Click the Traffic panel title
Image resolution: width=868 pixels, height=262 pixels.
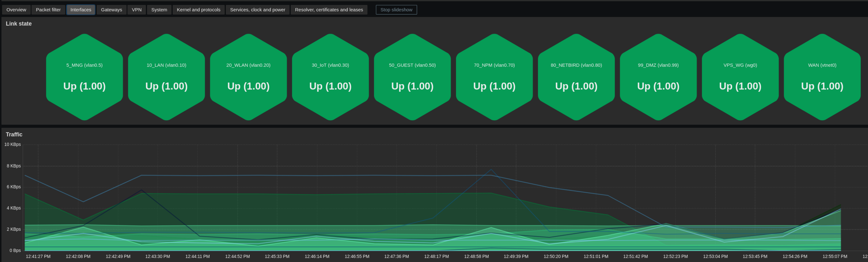[x=14, y=135]
